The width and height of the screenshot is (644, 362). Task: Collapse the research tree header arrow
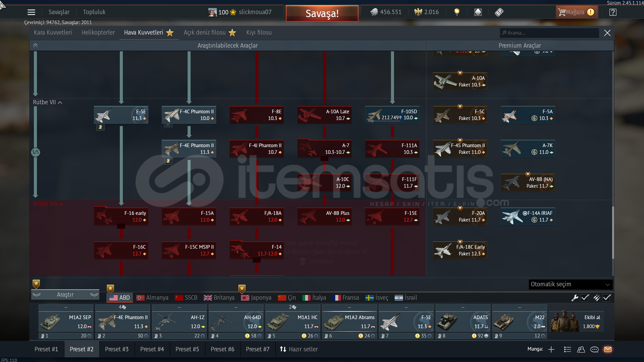(35, 46)
